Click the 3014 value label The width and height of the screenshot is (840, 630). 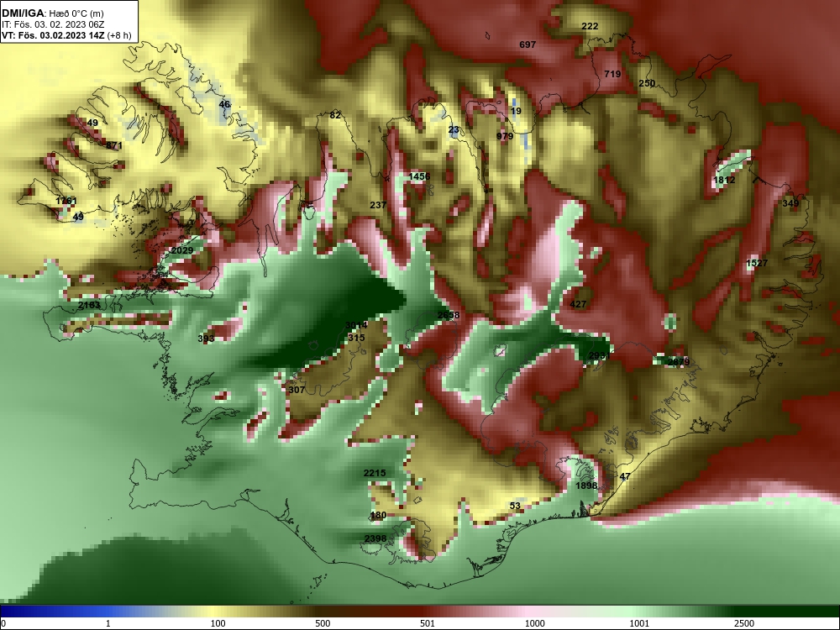pyautogui.click(x=356, y=324)
